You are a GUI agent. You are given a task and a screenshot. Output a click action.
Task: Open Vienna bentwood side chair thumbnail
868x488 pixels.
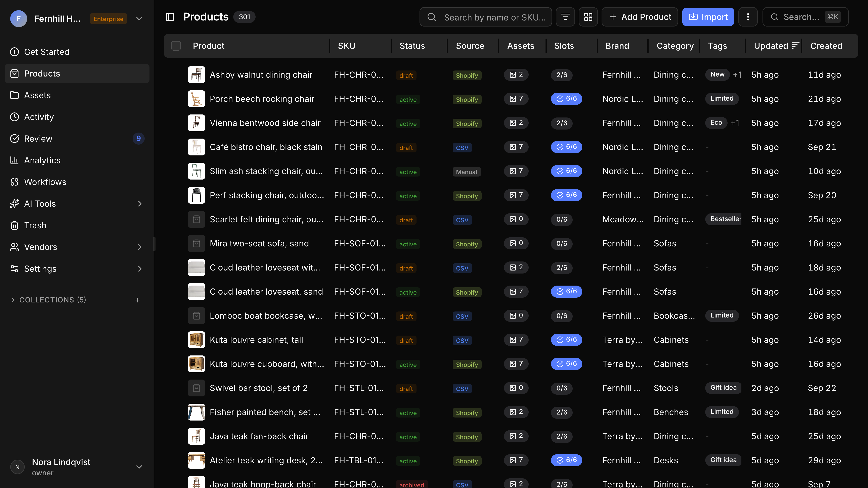(197, 123)
